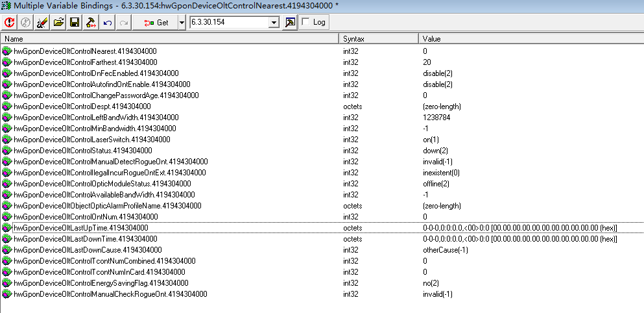Expand the Get operation dropdown arrow
644x313 pixels.
[x=181, y=23]
